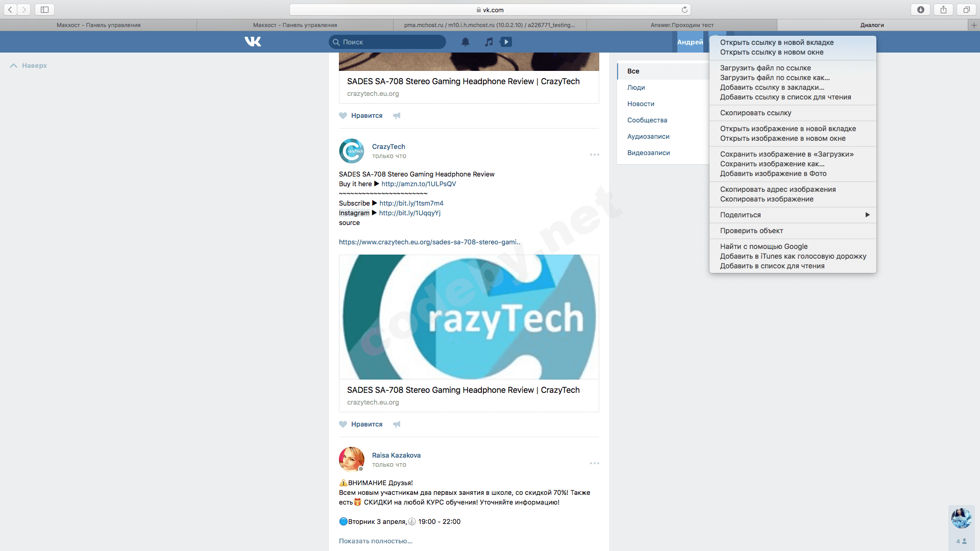Open the music note icon
This screenshot has height=551, width=980.
pyautogui.click(x=488, y=42)
